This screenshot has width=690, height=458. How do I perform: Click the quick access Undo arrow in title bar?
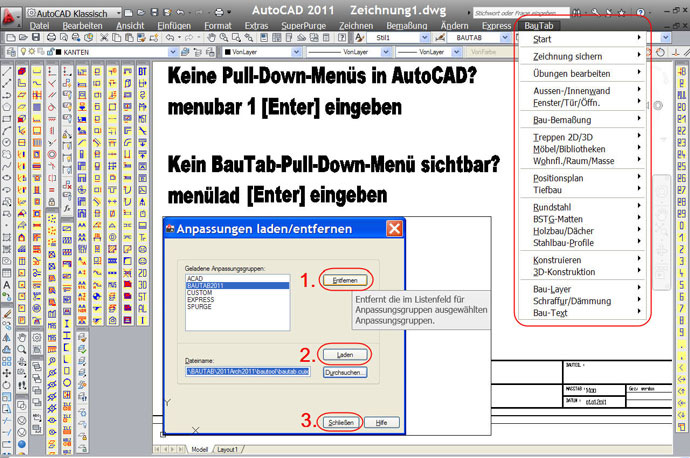click(180, 13)
